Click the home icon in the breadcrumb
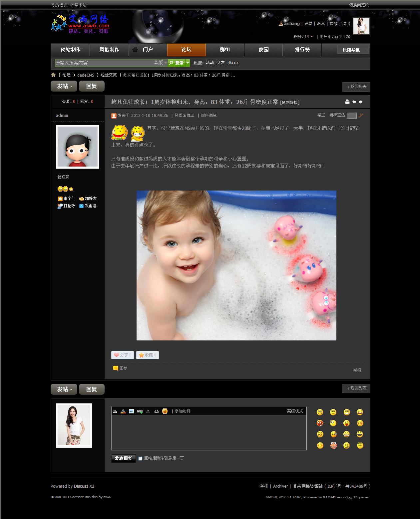This screenshot has width=420, height=519. pyautogui.click(x=53, y=75)
